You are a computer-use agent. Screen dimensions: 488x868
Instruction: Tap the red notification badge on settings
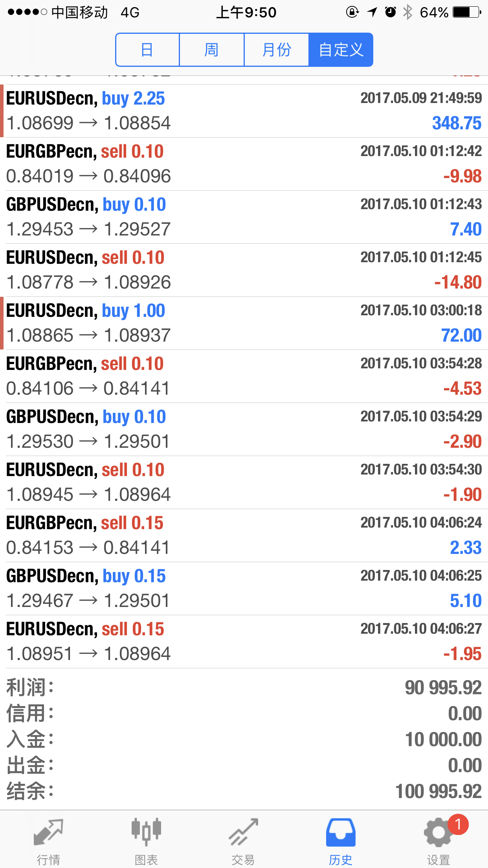coord(458,824)
